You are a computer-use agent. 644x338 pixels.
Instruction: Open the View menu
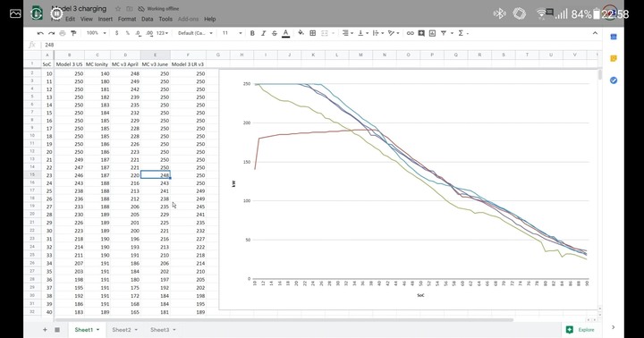pyautogui.click(x=86, y=19)
